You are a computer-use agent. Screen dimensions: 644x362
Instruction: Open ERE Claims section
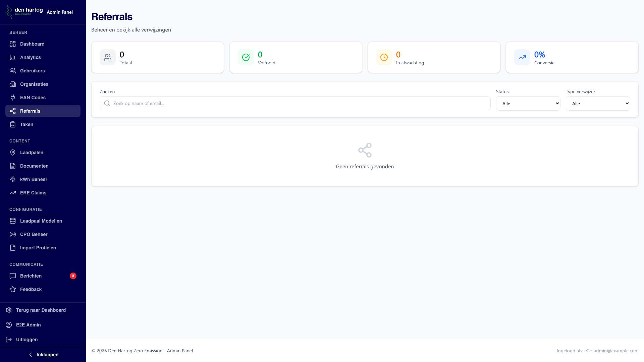point(33,193)
